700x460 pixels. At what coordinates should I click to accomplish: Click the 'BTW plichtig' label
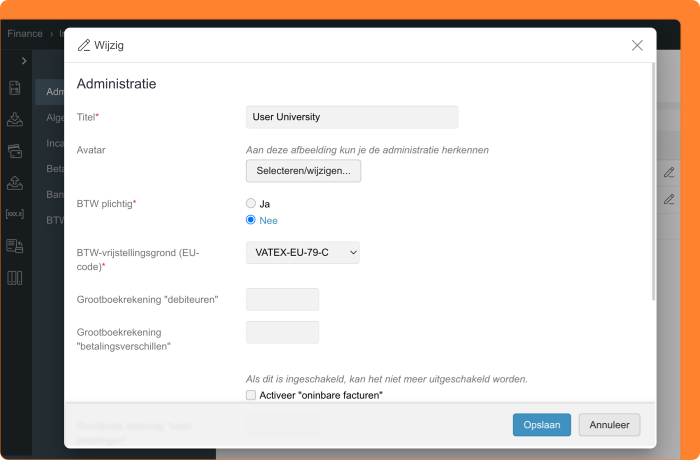tap(104, 204)
